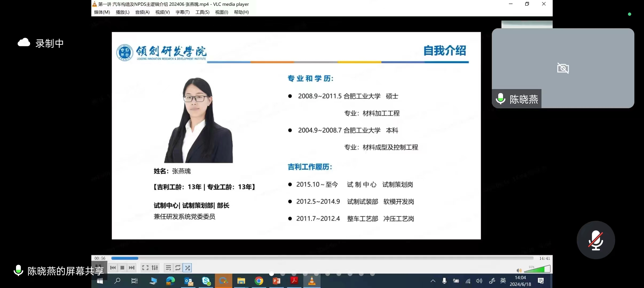Click elapsed time 00:56 label
This screenshot has height=288, width=644.
[100, 258]
